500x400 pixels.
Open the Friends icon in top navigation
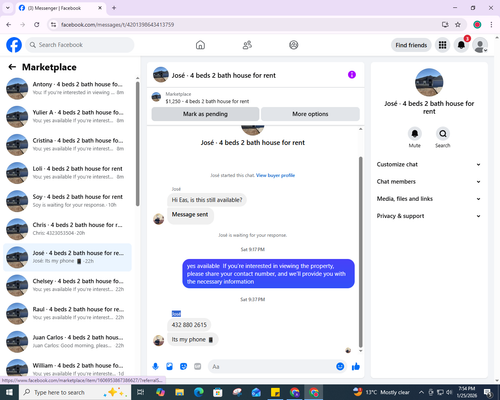point(247,45)
